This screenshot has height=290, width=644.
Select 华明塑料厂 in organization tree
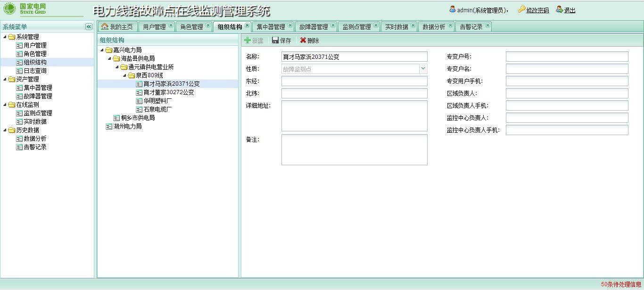click(157, 101)
